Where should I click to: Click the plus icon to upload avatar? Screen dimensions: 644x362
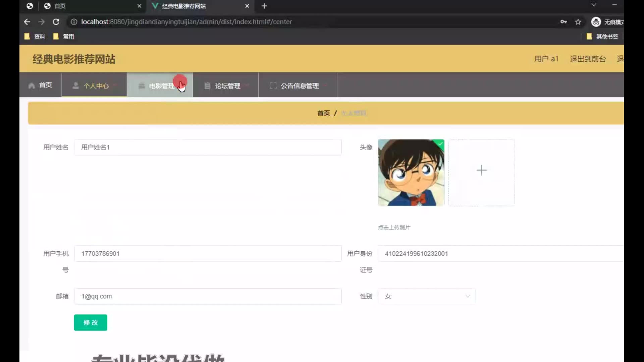(481, 170)
